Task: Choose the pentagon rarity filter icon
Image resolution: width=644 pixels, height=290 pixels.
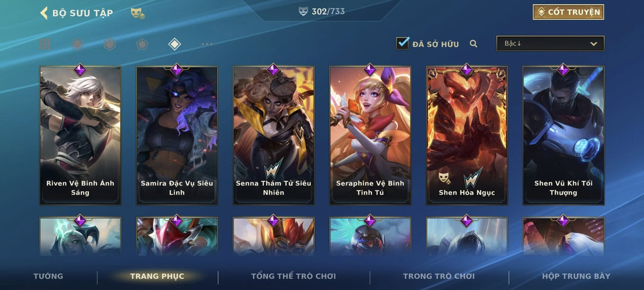Action: (x=142, y=44)
